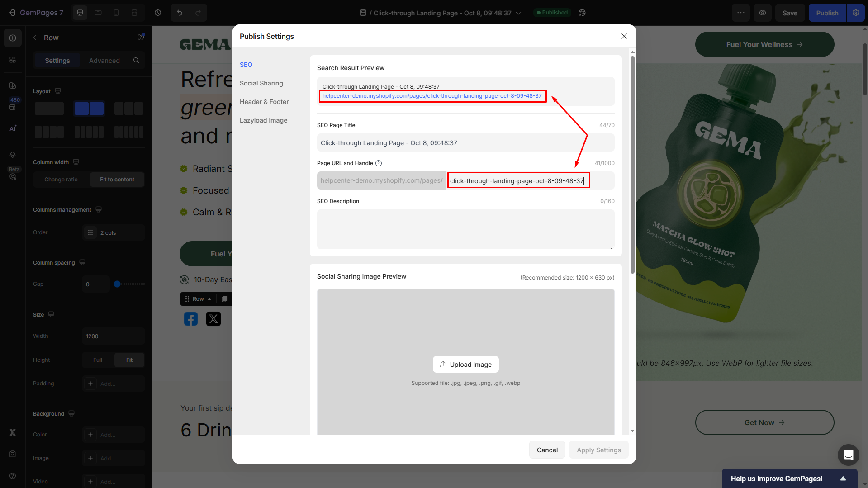Preview the page with eye icon
The image size is (868, 488).
tap(763, 13)
